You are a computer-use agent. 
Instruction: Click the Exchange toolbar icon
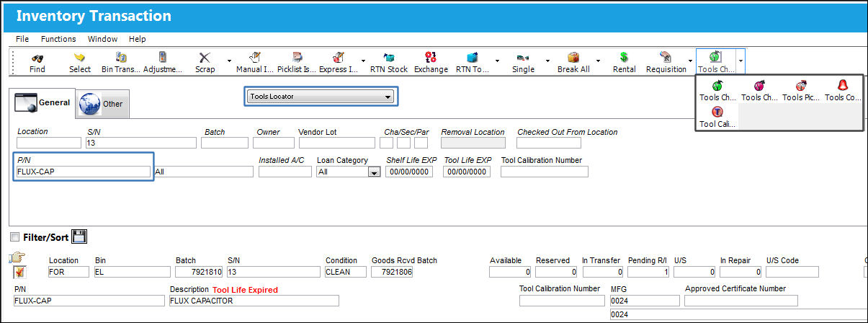click(431, 58)
